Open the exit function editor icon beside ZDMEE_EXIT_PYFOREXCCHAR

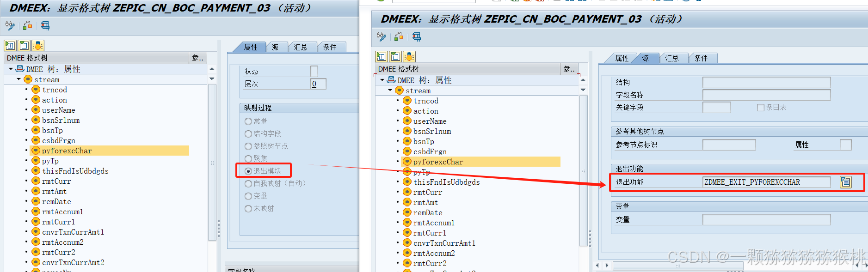tap(846, 182)
